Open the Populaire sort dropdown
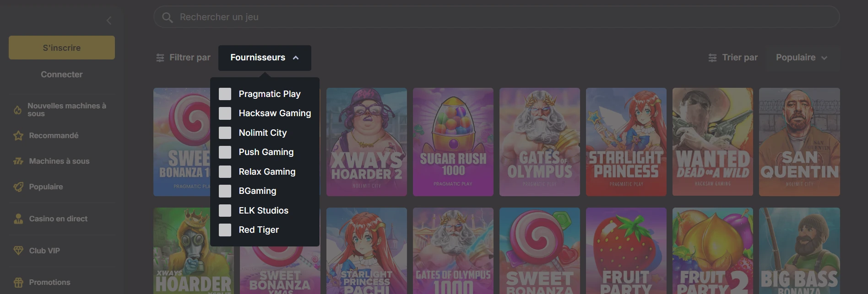Viewport: 868px width, 294px height. pos(801,58)
